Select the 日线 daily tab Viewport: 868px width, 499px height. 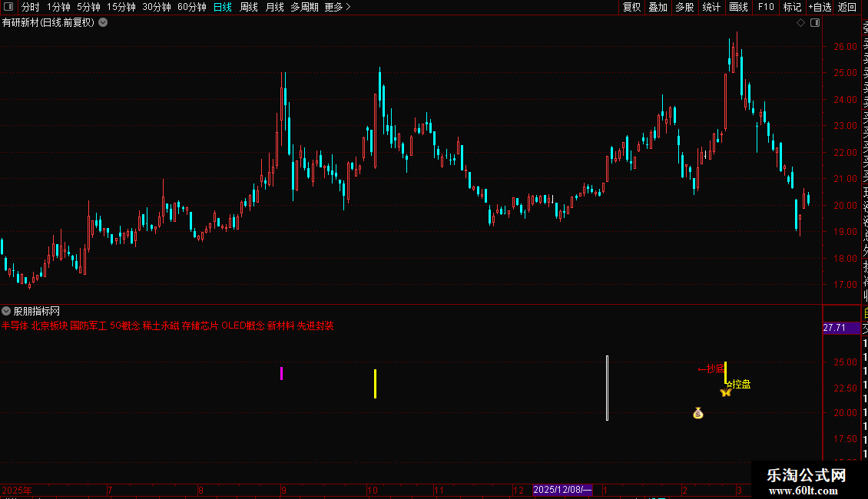pos(223,7)
